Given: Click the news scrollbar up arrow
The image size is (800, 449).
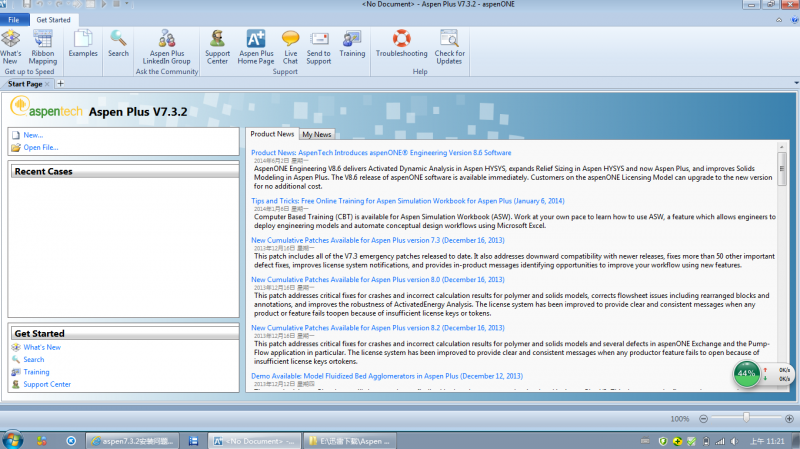Looking at the screenshot, I should coord(781,146).
